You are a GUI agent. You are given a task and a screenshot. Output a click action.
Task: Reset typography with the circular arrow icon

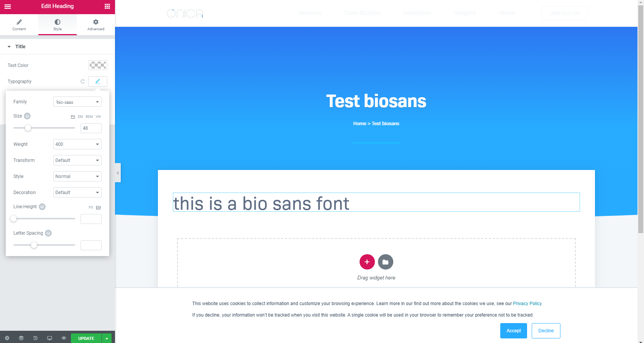pyautogui.click(x=82, y=82)
